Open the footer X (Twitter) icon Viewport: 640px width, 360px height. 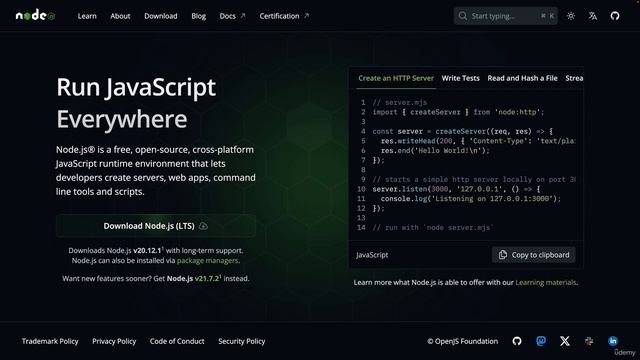pyautogui.click(x=565, y=341)
